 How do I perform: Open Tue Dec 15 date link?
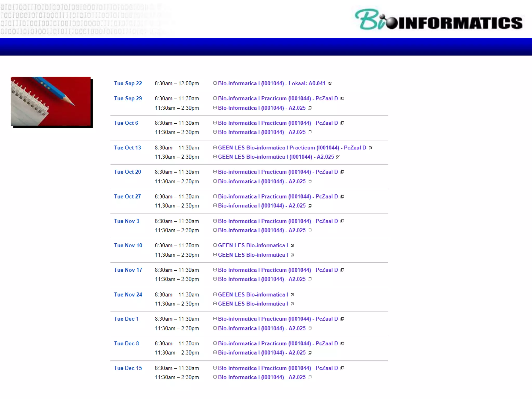tap(128, 368)
